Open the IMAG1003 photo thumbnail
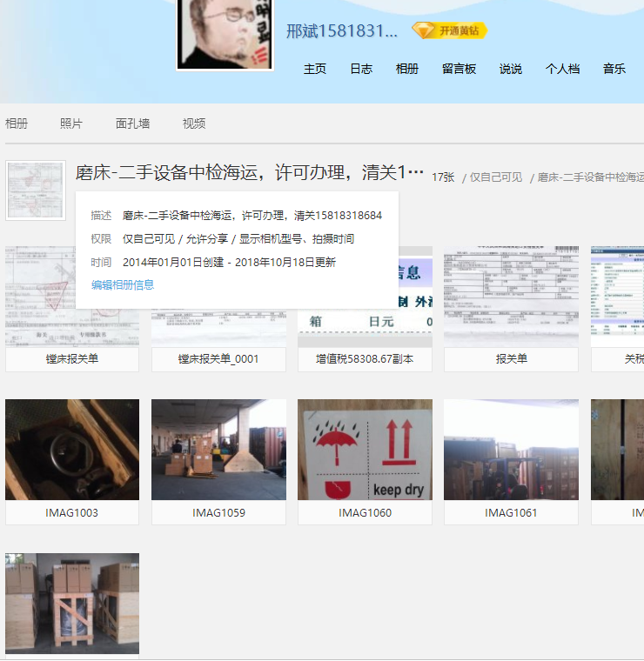Screen dimensions: 644x661 point(72,450)
